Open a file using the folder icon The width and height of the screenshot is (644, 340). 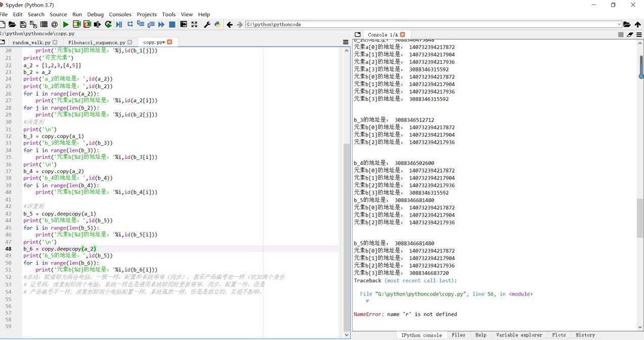coord(12,24)
